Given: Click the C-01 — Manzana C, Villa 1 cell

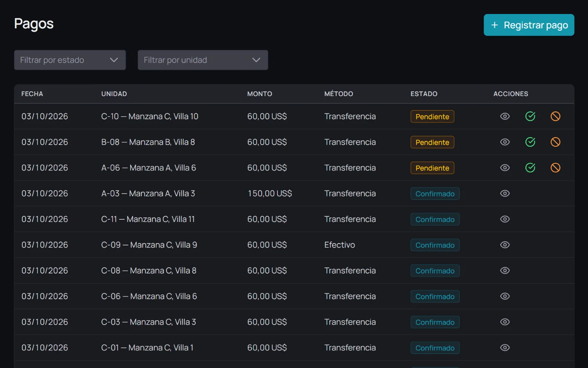Looking at the screenshot, I should point(147,348).
